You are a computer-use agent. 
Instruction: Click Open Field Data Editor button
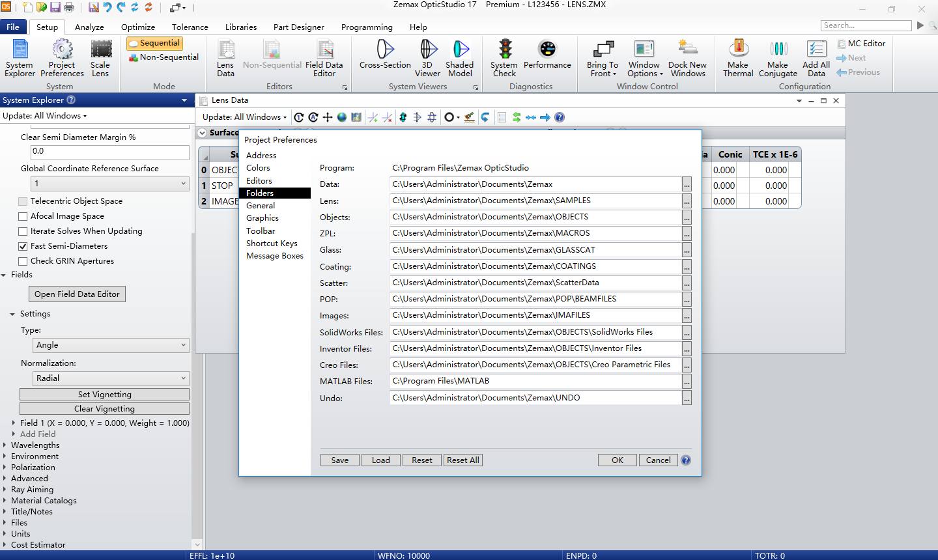77,294
